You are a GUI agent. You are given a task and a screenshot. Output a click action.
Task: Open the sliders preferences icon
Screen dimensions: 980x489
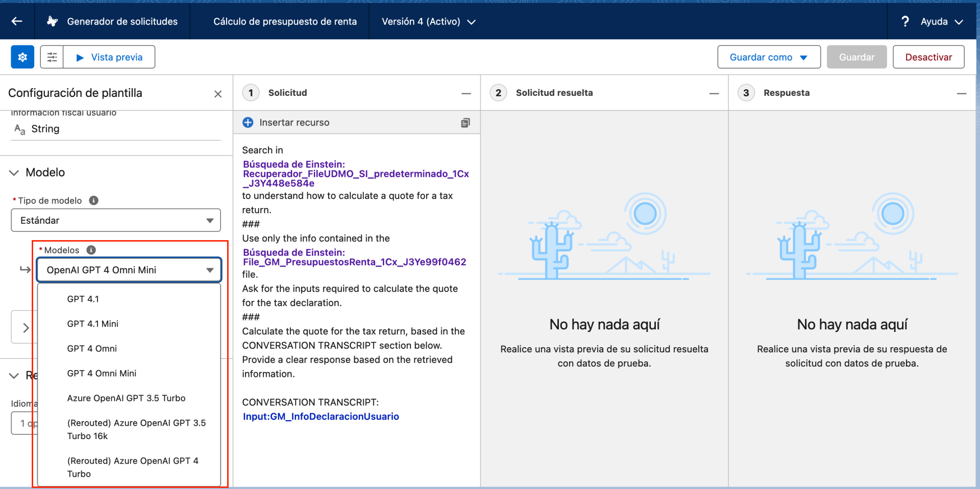52,57
